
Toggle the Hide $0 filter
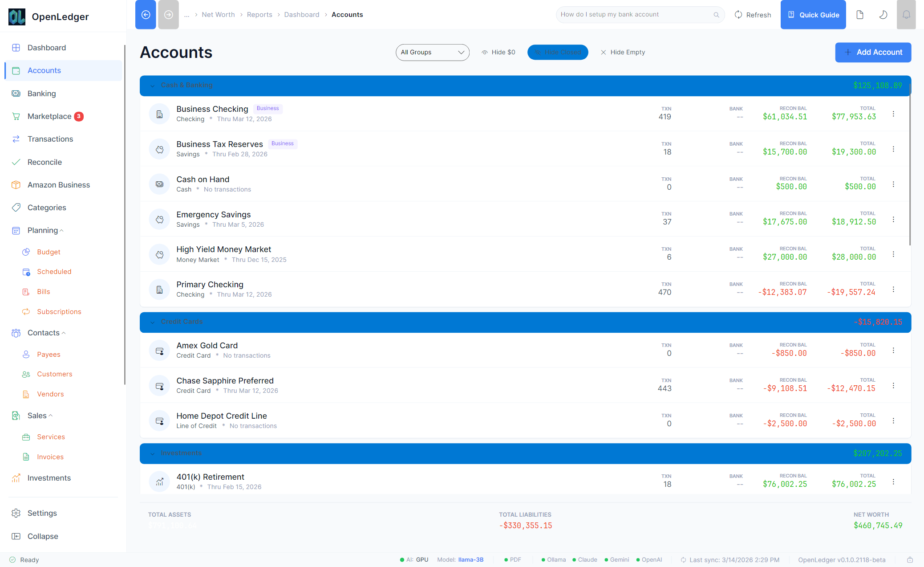[x=498, y=52]
